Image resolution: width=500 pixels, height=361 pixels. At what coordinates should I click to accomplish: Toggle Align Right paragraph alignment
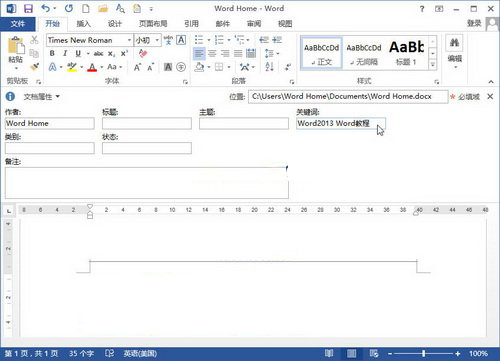point(225,53)
